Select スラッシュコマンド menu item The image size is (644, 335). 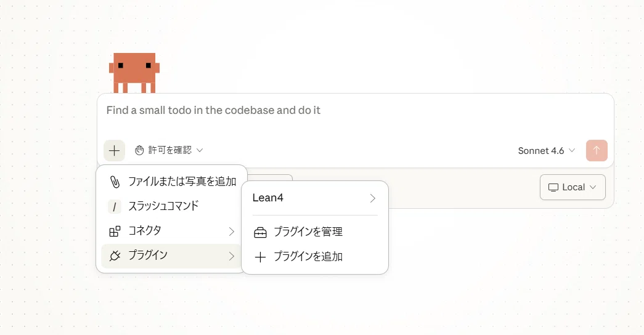tap(171, 206)
